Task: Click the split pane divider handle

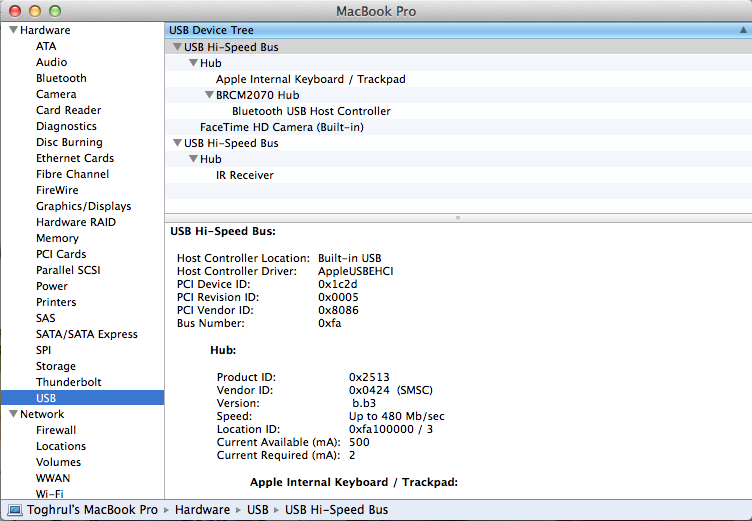Action: 458,218
